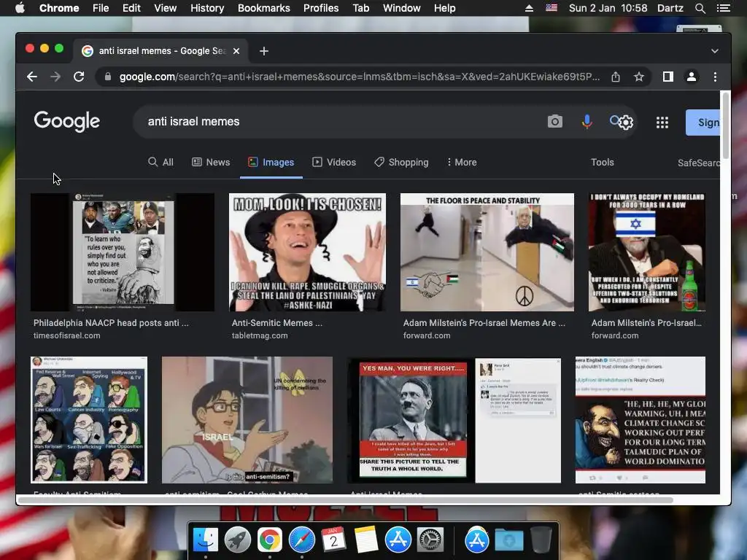Open a new tab with the plus button
This screenshot has height=560, width=747.
pyautogui.click(x=264, y=51)
